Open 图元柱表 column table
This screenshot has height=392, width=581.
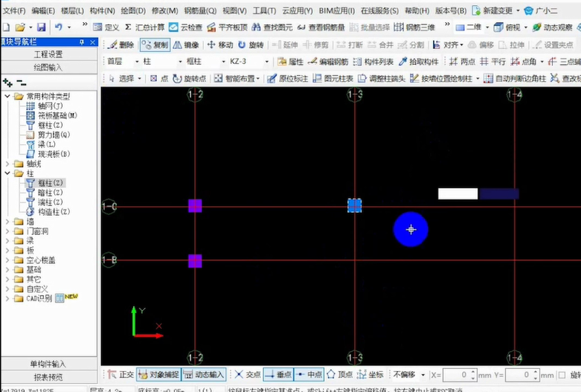[333, 79]
